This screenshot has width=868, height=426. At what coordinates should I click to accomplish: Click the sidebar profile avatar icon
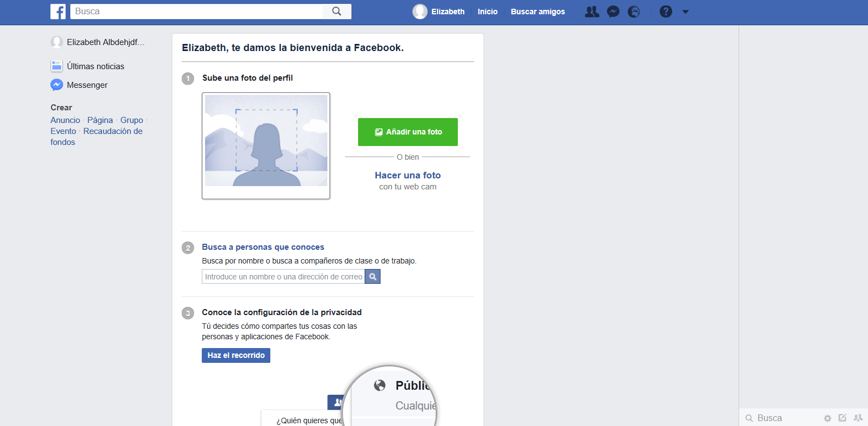(56, 42)
